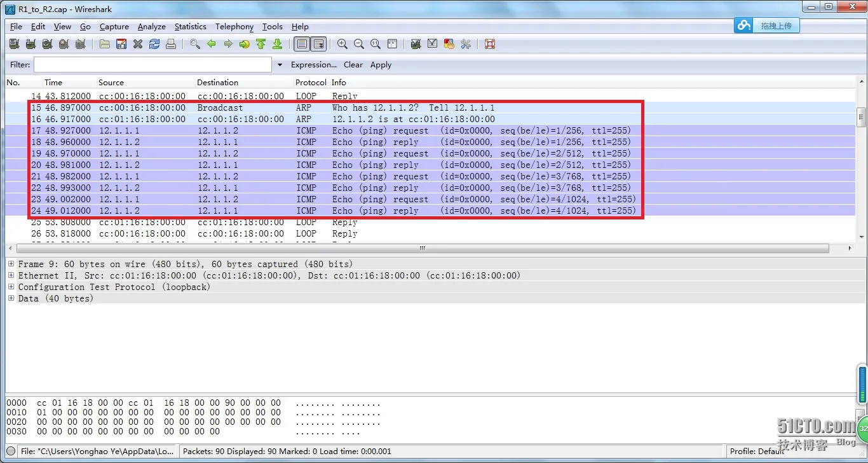The height and width of the screenshot is (463, 868).
Task: Apply the display filter
Action: (381, 65)
